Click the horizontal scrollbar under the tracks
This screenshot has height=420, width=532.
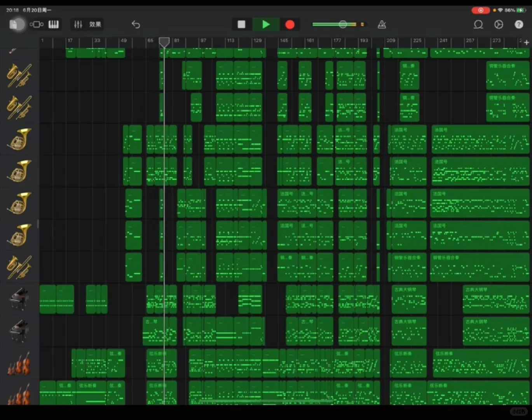[266, 401]
